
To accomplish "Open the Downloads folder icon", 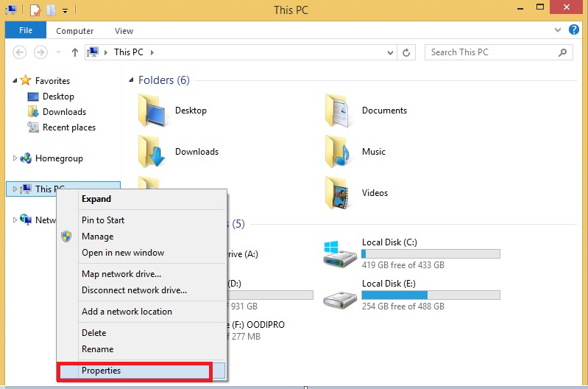I will (x=152, y=151).
